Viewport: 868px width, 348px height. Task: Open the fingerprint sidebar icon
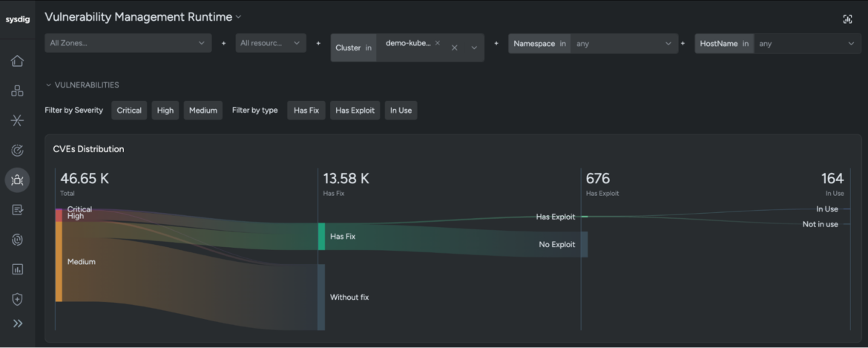point(17,240)
